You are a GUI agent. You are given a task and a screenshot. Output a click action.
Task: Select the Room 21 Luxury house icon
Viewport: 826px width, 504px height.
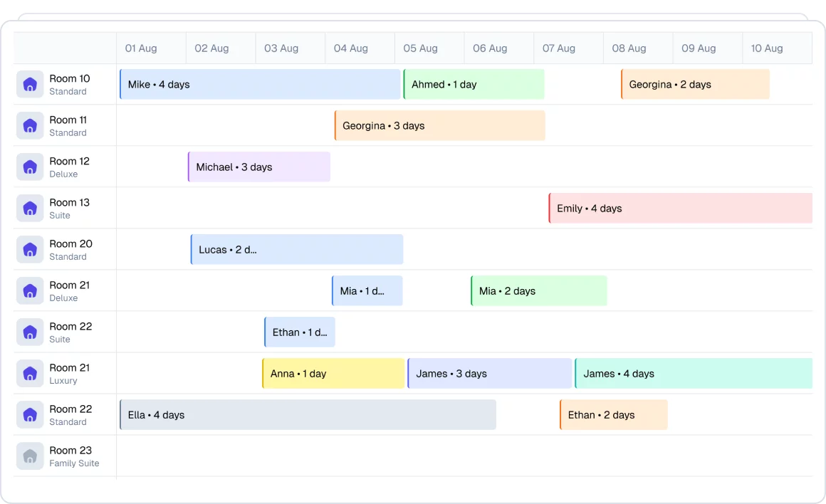30,374
